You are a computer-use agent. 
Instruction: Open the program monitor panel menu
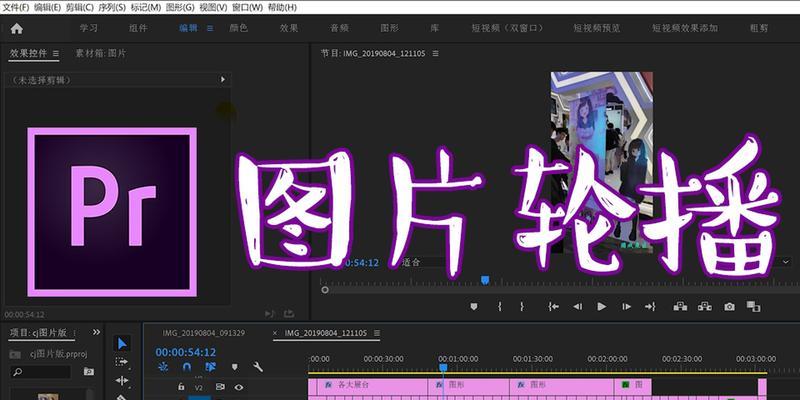click(x=435, y=53)
